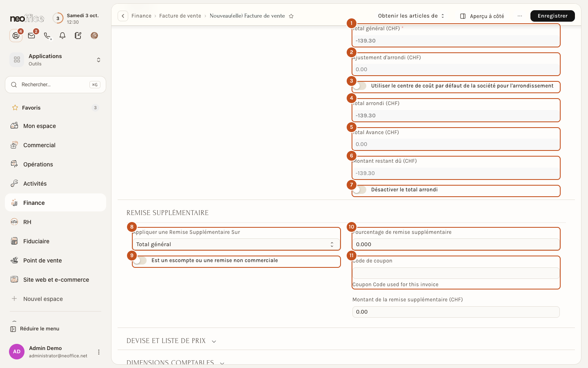This screenshot has height=368, width=588.
Task: Click the AD user avatar
Action: coord(17,352)
